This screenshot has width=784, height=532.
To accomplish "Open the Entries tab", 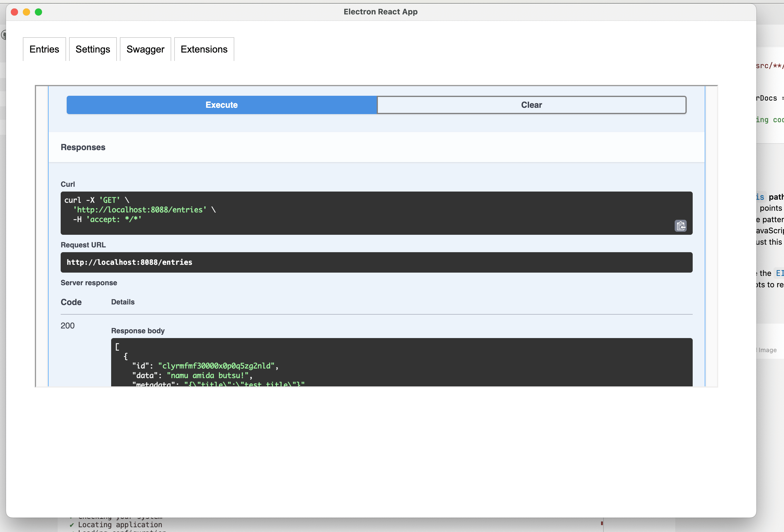I will tap(44, 49).
